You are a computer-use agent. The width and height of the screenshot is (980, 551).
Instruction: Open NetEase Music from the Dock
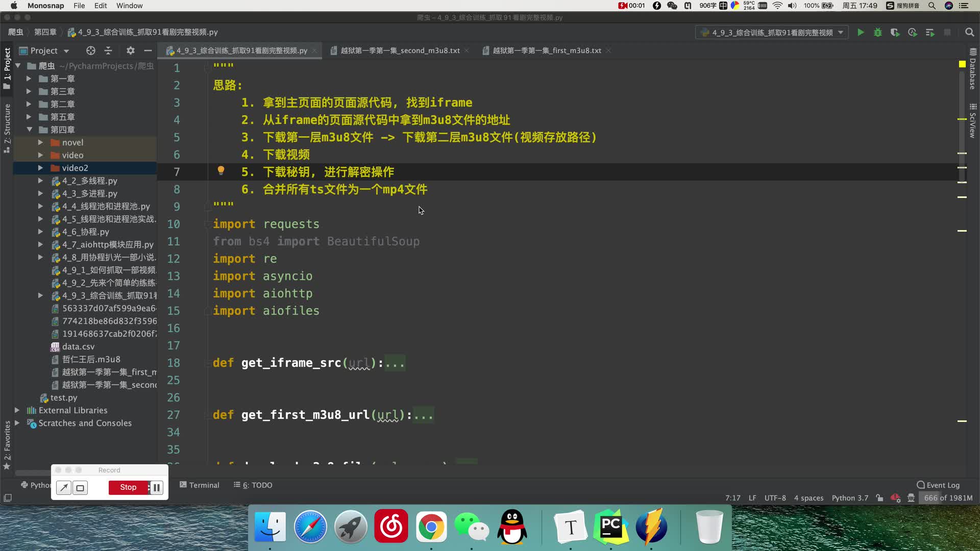click(391, 527)
